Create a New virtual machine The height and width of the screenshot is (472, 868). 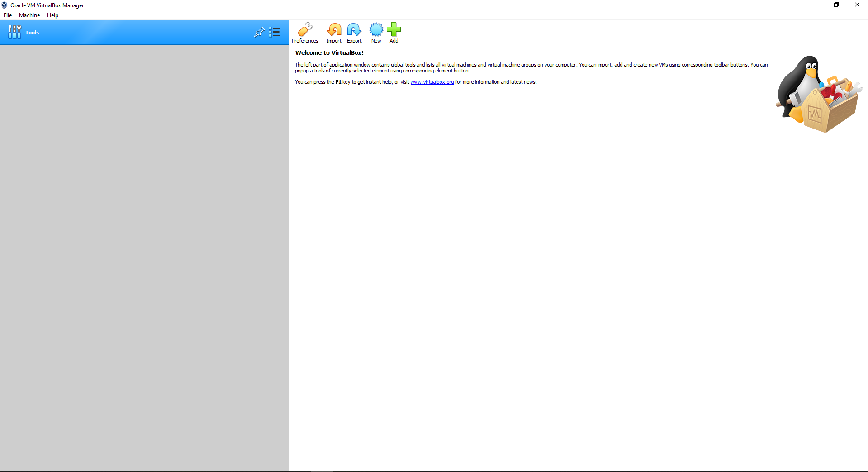376,33
